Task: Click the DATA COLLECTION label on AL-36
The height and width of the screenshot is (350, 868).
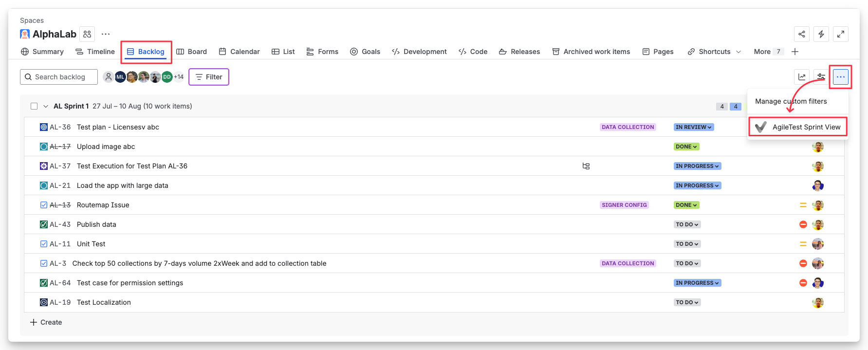Action: 628,127
